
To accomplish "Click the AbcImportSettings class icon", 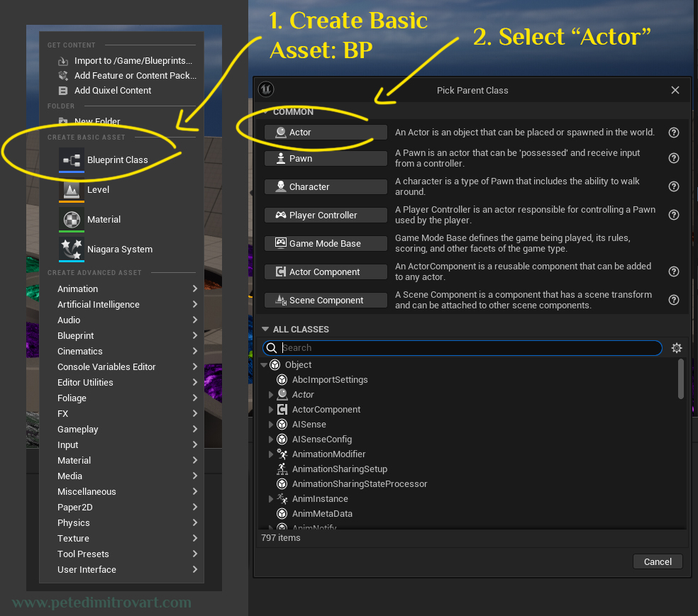I will click(282, 380).
